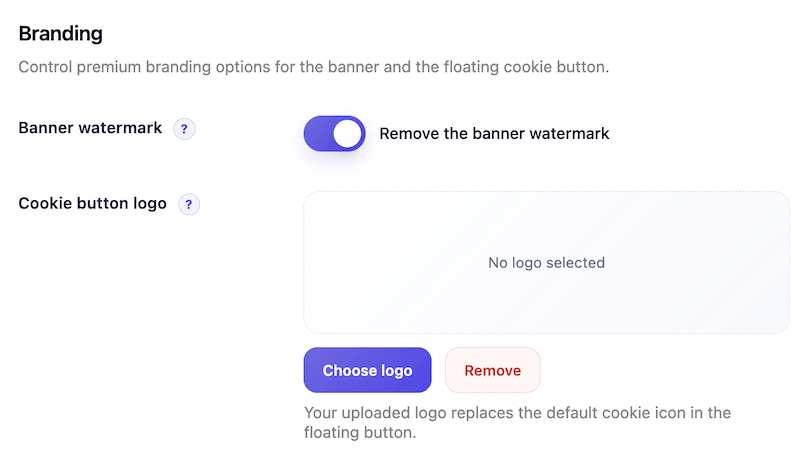Select the "No logo selected" placeholder text
Image resolution: width=800 pixels, height=457 pixels.
[546, 263]
